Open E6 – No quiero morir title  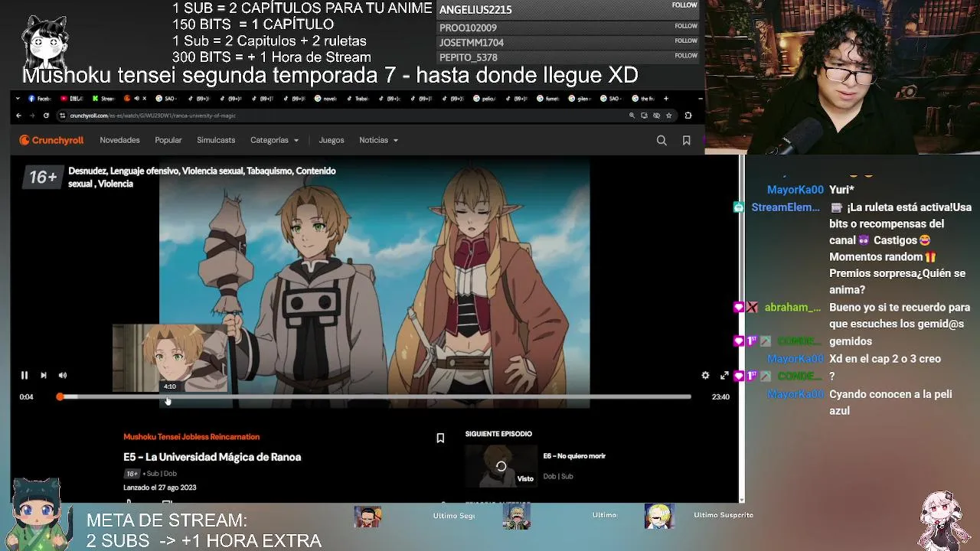[x=574, y=456]
